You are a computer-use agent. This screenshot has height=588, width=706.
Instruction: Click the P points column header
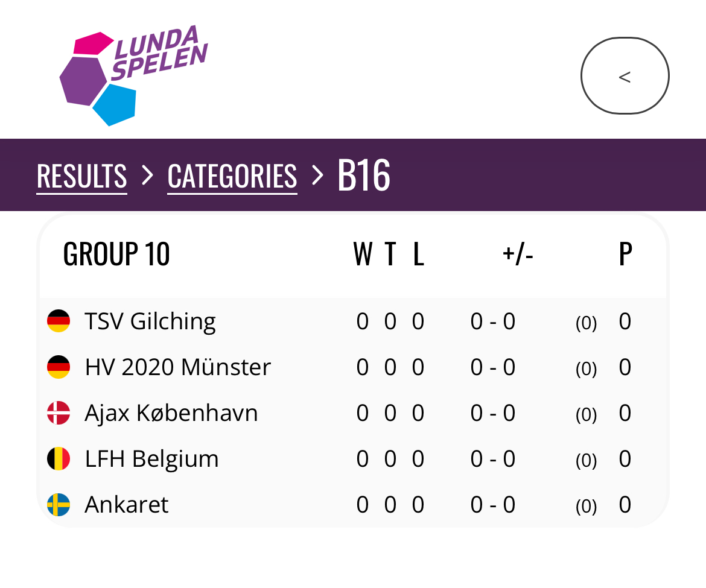625,254
